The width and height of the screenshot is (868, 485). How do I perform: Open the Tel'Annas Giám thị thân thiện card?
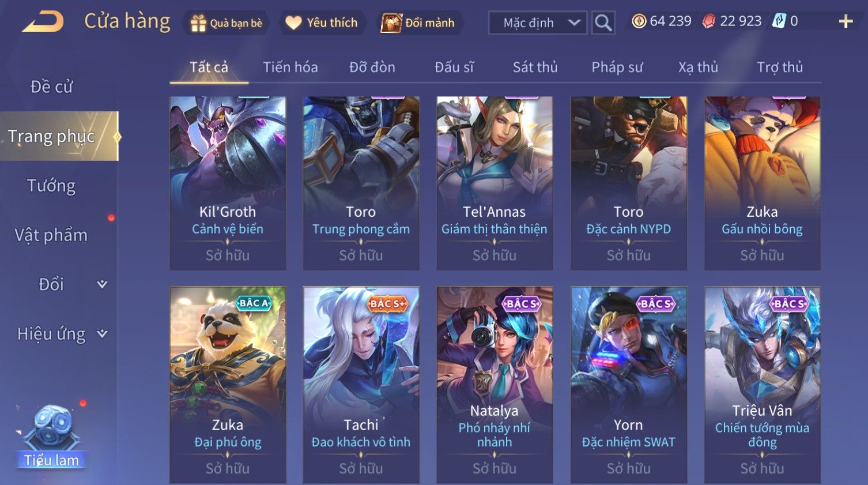[495, 183]
